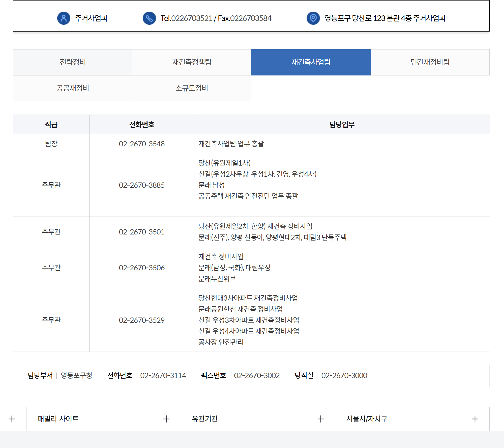Viewport: 504px width, 448px height.
Task: Click plus icon on 서울시/자치구
Action: point(475,419)
